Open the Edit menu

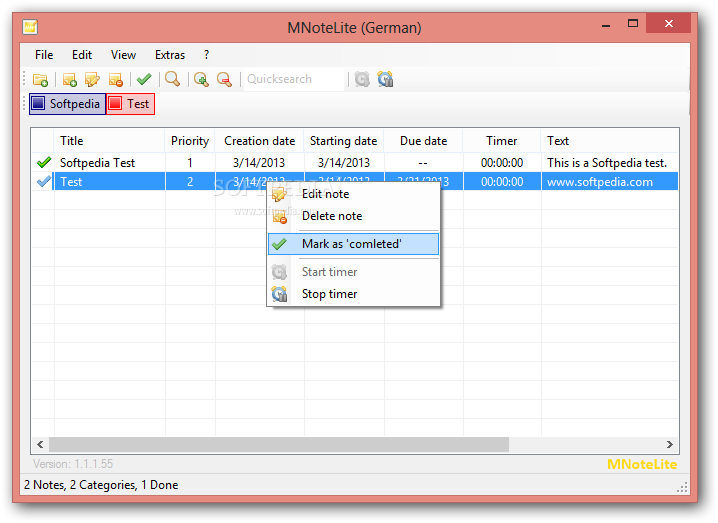point(82,55)
